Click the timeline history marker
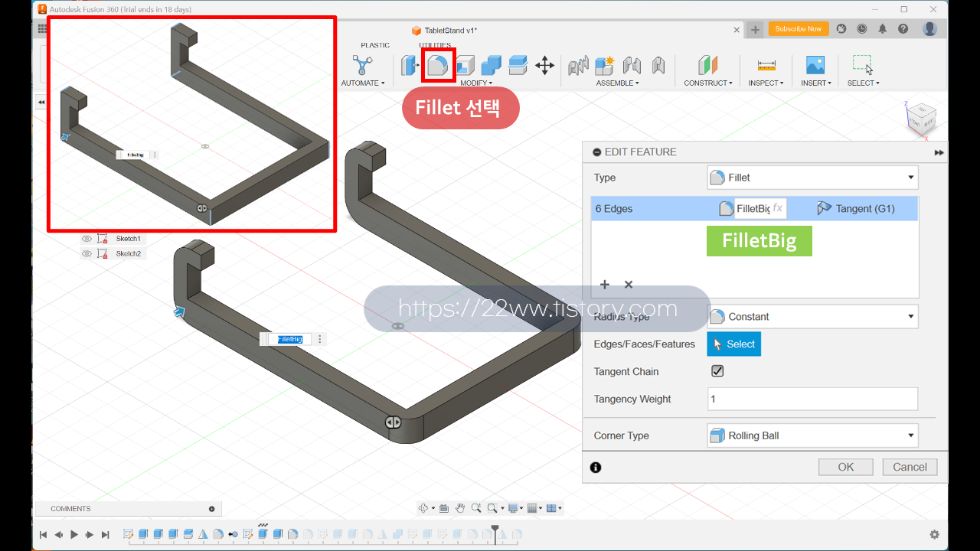 (495, 533)
